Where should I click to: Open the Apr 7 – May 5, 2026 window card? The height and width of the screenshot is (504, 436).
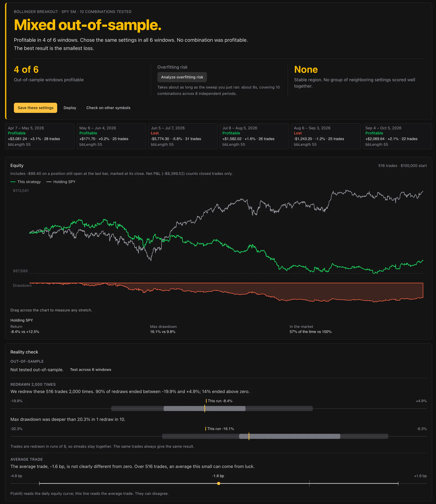pos(40,136)
